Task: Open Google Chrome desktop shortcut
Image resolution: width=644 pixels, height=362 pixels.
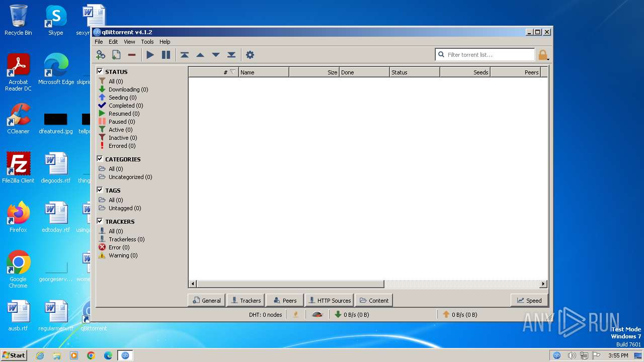Action: click(18, 269)
